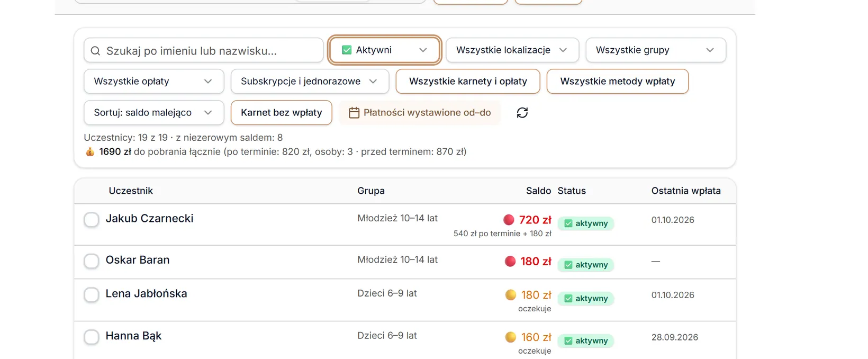Image resolution: width=868 pixels, height=359 pixels.
Task: Click the red dot next to Oskar's 180 zł
Action: pos(510,261)
